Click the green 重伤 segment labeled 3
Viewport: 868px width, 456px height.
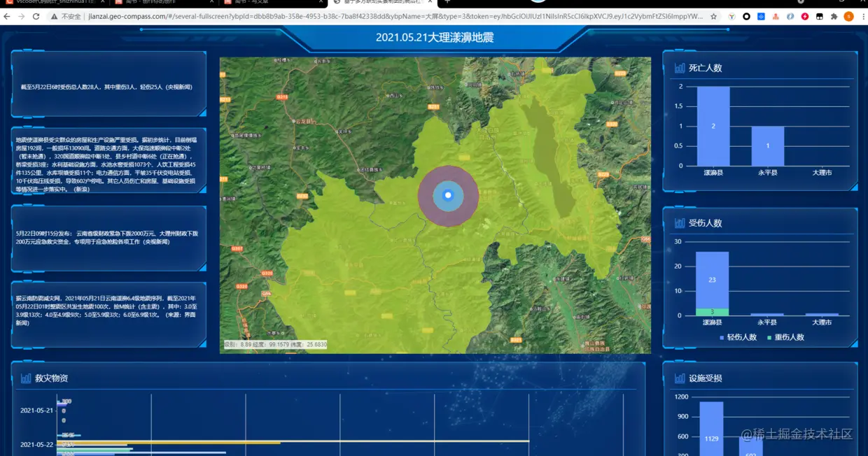pyautogui.click(x=712, y=312)
